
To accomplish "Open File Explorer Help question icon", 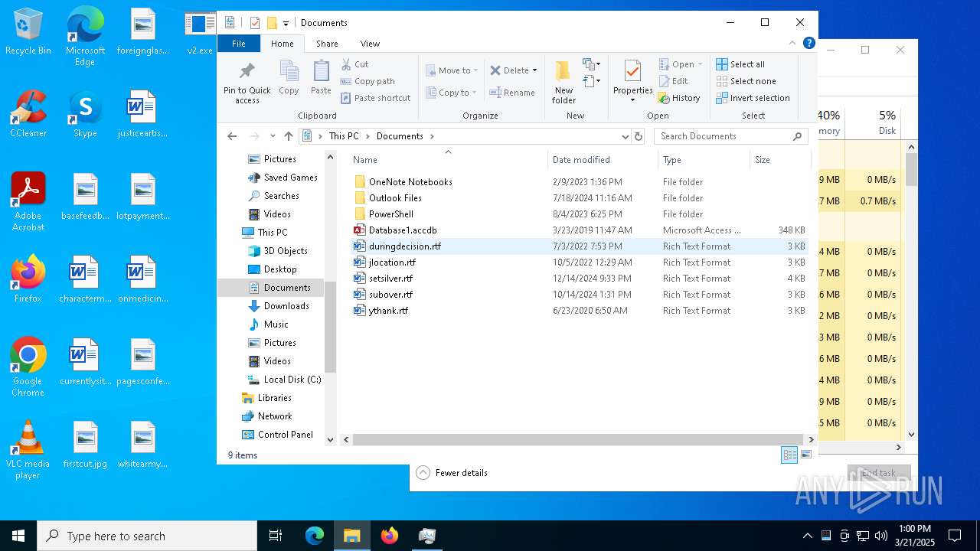I will click(808, 44).
